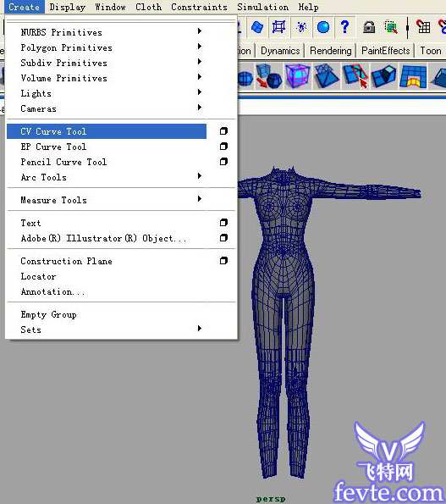Open the Simulation menu
The height and width of the screenshot is (504, 446).
(x=262, y=7)
